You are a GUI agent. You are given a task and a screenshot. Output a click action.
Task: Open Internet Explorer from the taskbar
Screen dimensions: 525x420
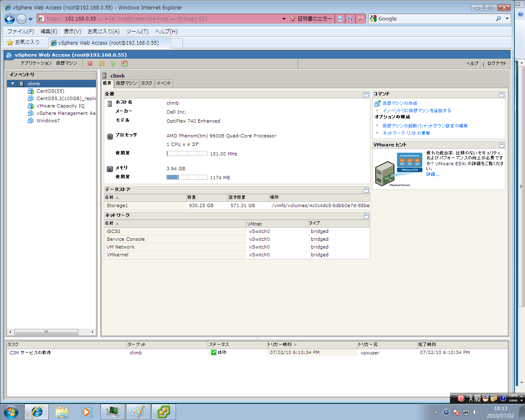(37, 412)
